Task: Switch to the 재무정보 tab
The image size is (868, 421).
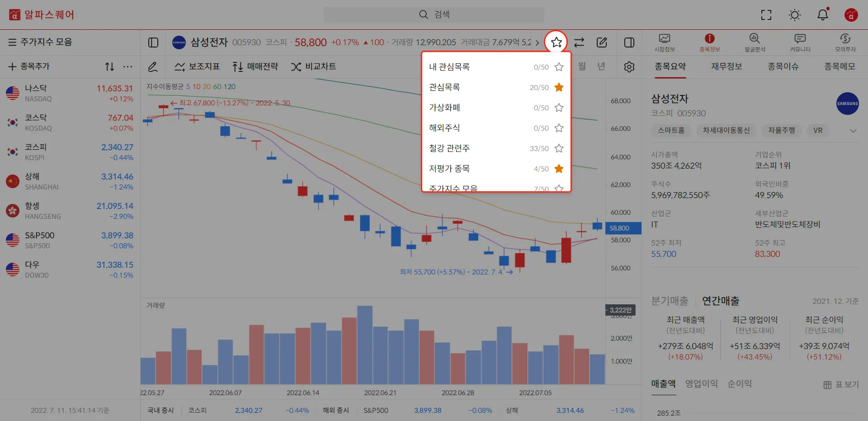Action: [726, 66]
